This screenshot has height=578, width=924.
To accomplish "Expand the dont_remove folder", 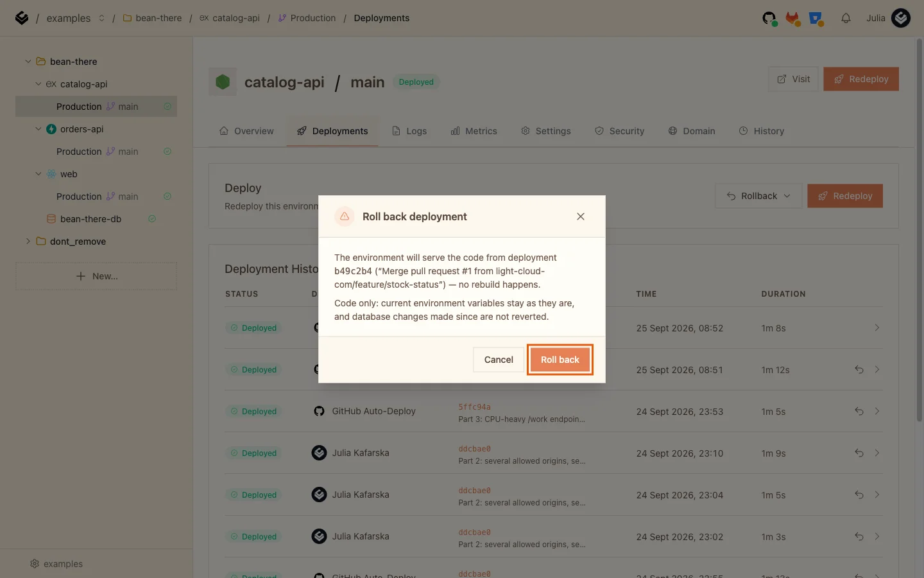I will point(28,241).
